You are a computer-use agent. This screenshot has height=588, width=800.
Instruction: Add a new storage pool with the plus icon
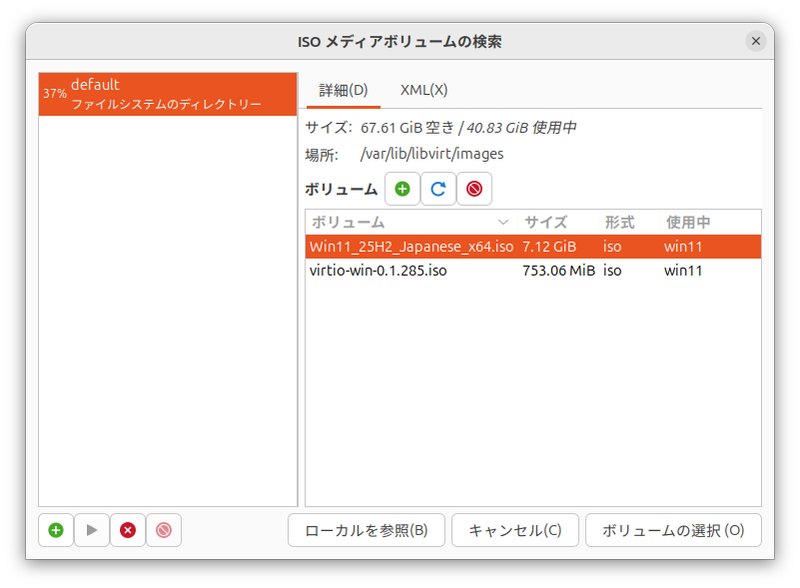click(55, 530)
